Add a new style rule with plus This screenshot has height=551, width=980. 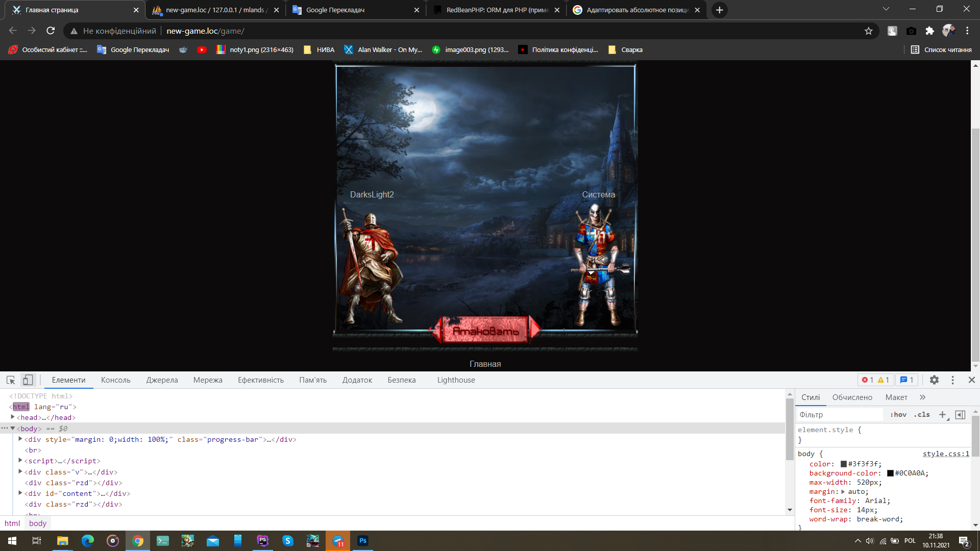coord(942,415)
